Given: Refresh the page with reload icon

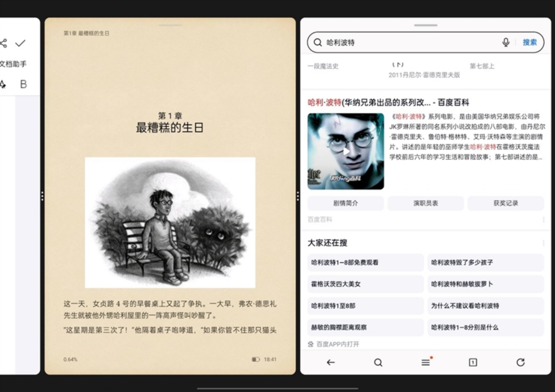Looking at the screenshot, I should pos(520,363).
